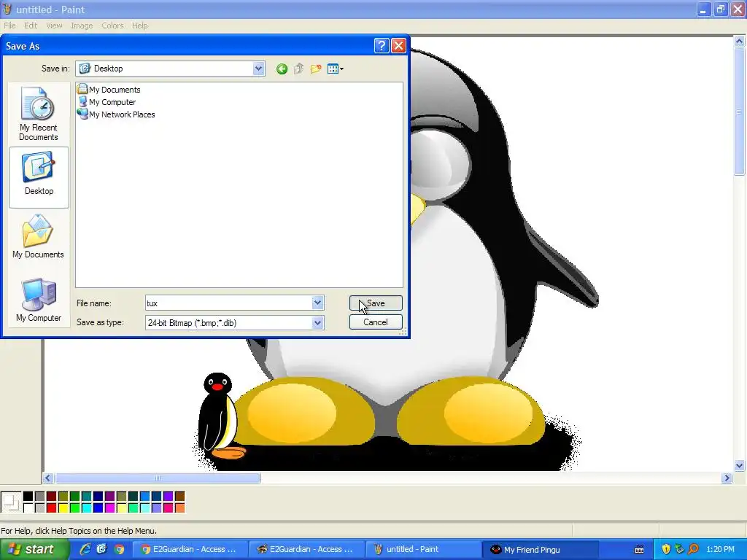Pick the dark gray color swatch

(x=39, y=497)
